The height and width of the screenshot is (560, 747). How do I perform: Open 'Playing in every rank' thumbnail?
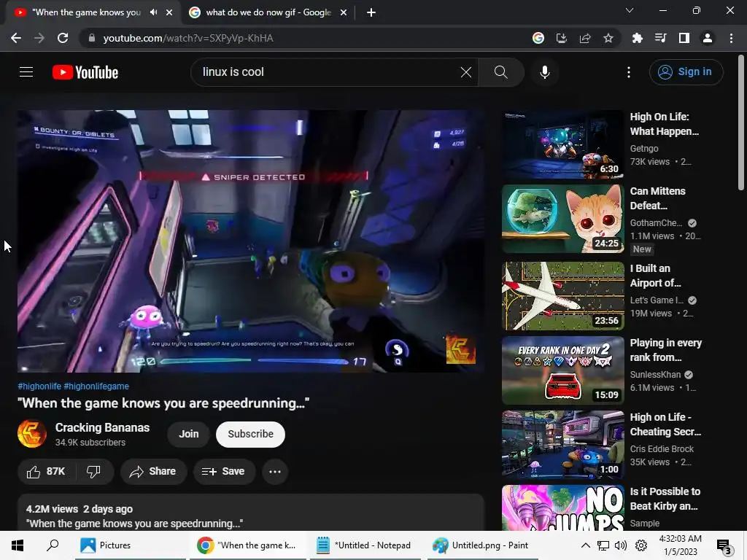(x=562, y=370)
